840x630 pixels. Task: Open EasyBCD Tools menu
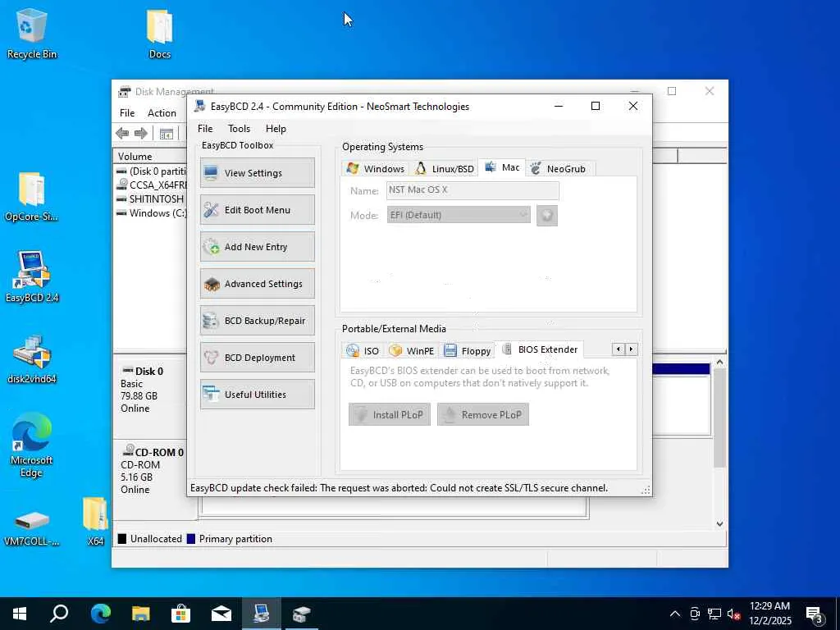coord(239,129)
